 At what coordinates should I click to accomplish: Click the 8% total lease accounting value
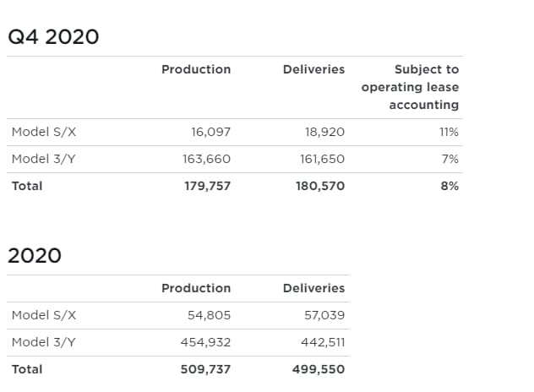click(450, 186)
